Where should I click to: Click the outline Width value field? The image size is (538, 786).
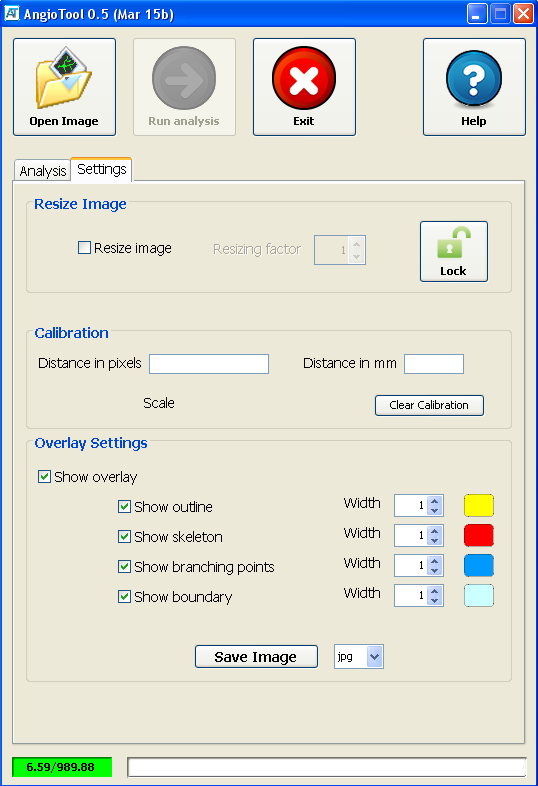[x=411, y=505]
